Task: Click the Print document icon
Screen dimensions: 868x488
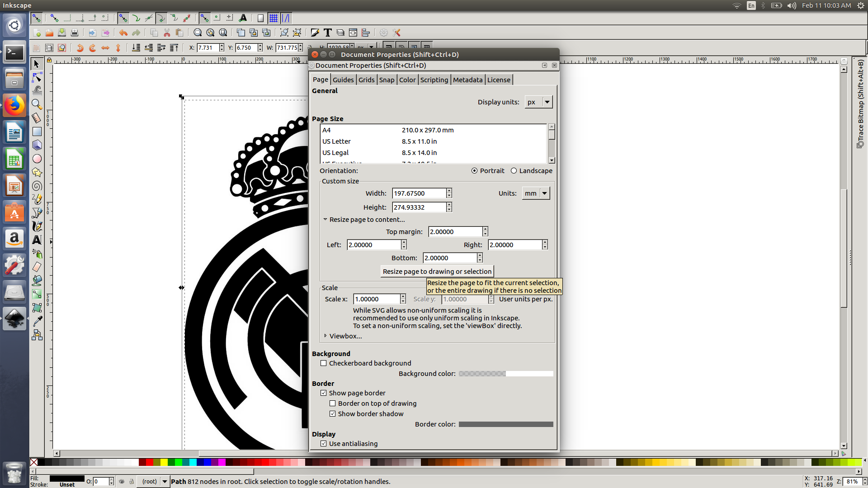Action: [75, 33]
